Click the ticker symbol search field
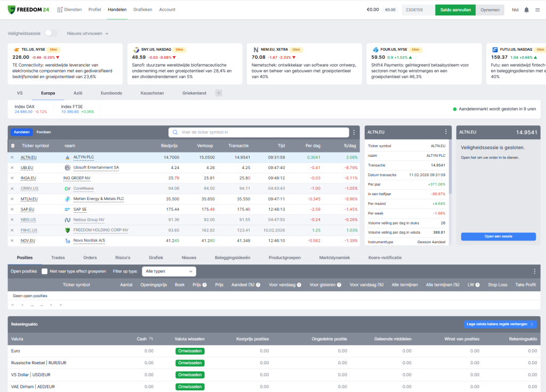546x392 pixels. 261,132
